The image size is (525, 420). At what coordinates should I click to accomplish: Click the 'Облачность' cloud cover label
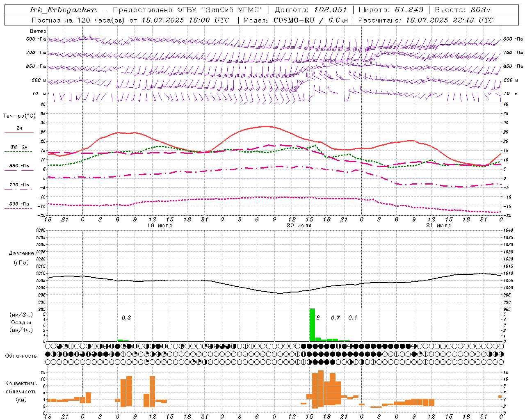(x=21, y=356)
